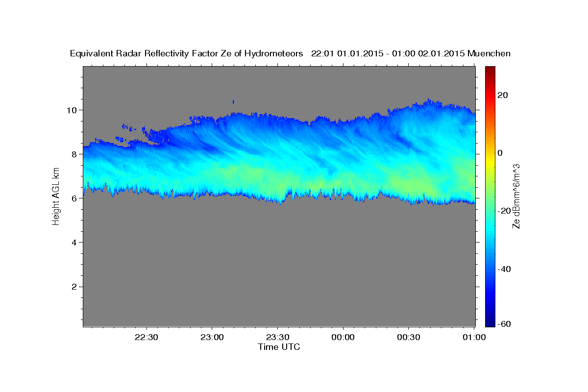Click the 'Time UTC' axis label

[x=279, y=347]
